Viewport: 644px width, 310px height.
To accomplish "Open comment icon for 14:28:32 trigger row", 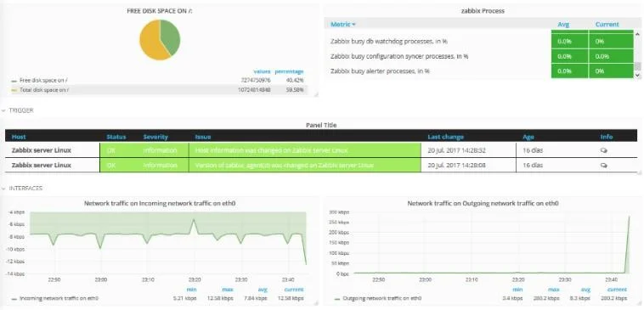I will 604,150.
